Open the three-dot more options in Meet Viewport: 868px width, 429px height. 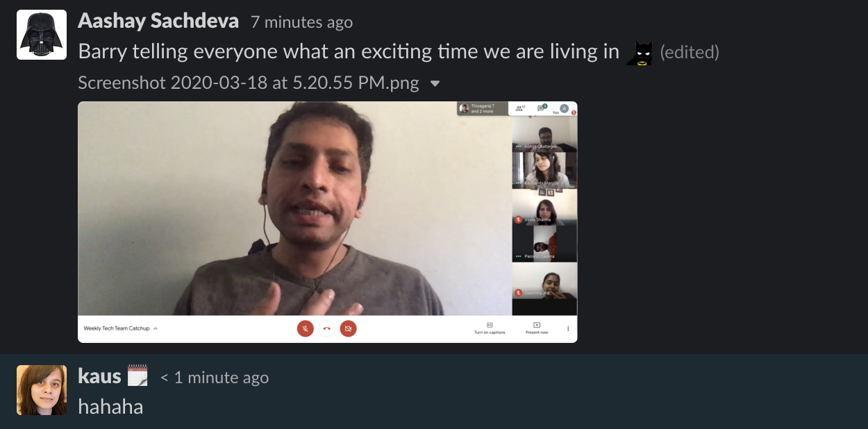click(x=568, y=328)
